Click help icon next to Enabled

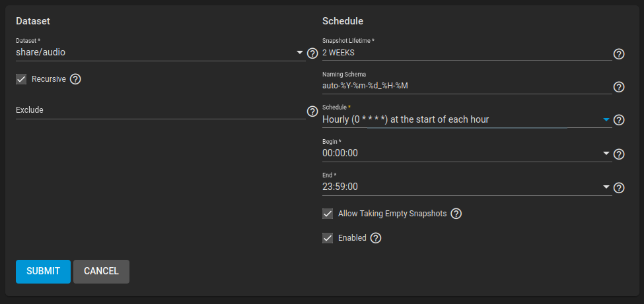pos(376,238)
